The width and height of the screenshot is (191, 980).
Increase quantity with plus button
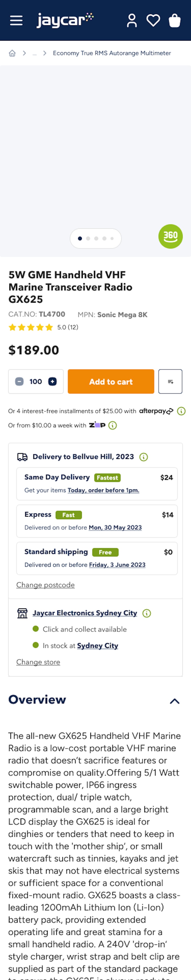point(52,381)
